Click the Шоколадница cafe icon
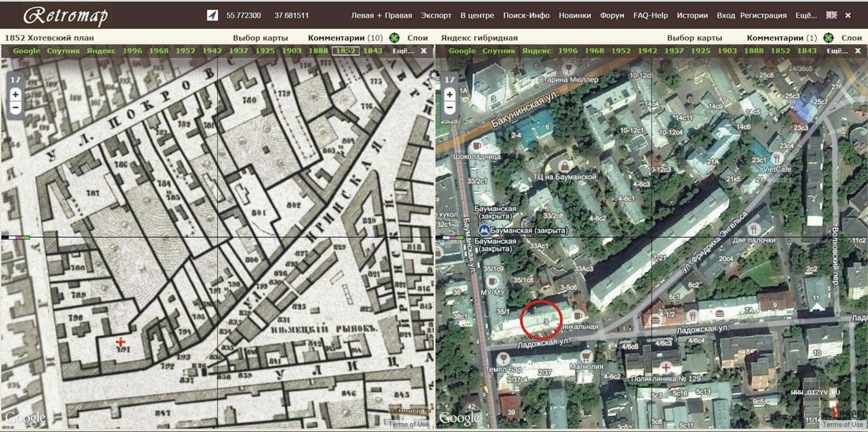This screenshot has width=868, height=432. [x=477, y=146]
